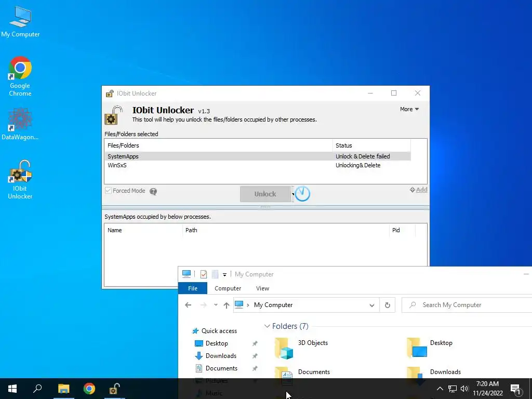Viewport: 532px width, 399px height.
Task: Click the IObit Unlocker padlock logo
Action: [x=113, y=115]
